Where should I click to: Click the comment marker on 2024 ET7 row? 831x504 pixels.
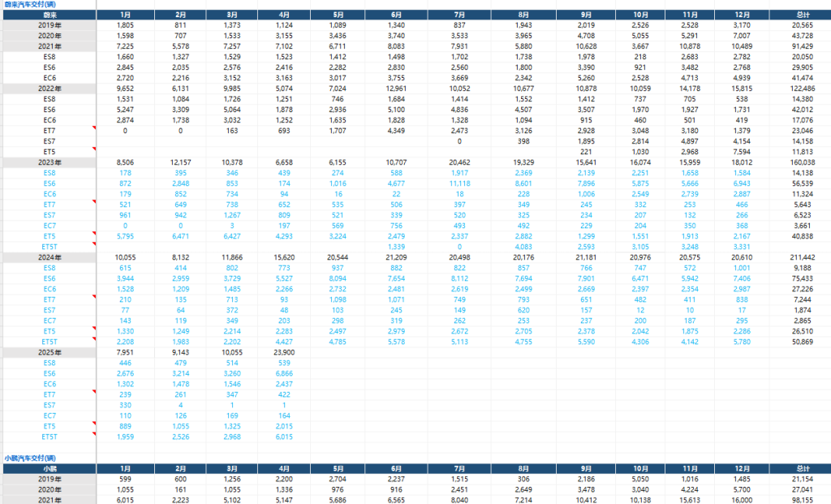pyautogui.click(x=93, y=298)
